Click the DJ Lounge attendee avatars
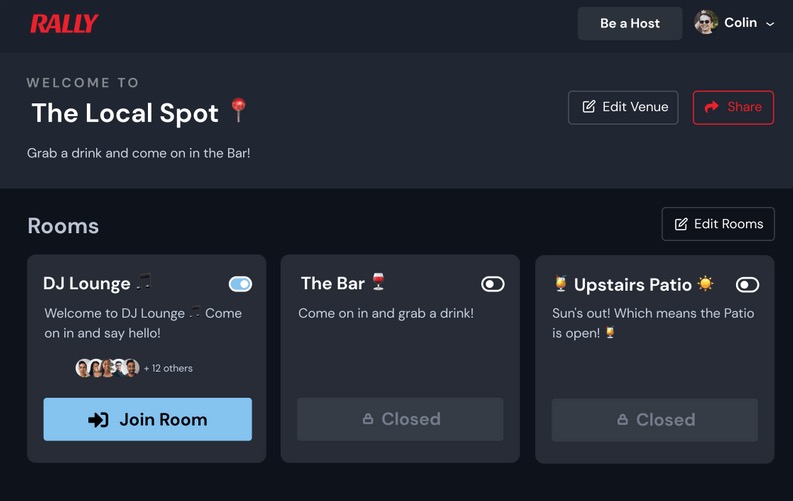This screenshot has height=501, width=793. tap(107, 368)
